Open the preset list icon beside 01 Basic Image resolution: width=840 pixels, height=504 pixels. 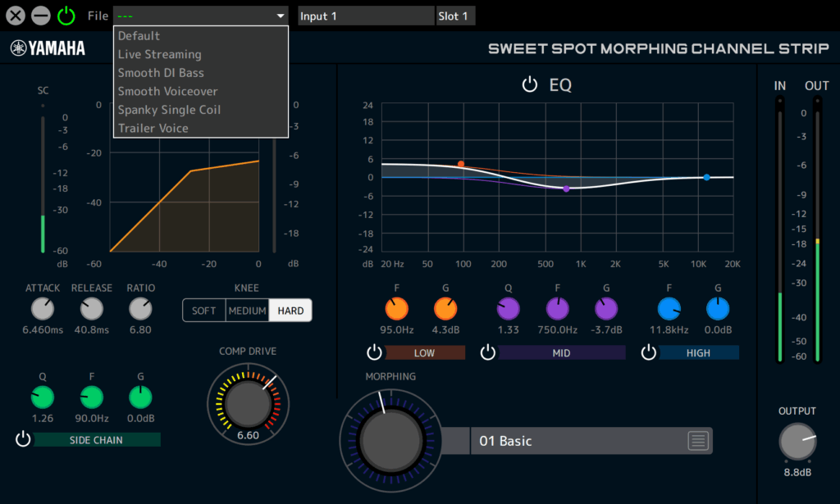click(x=697, y=441)
